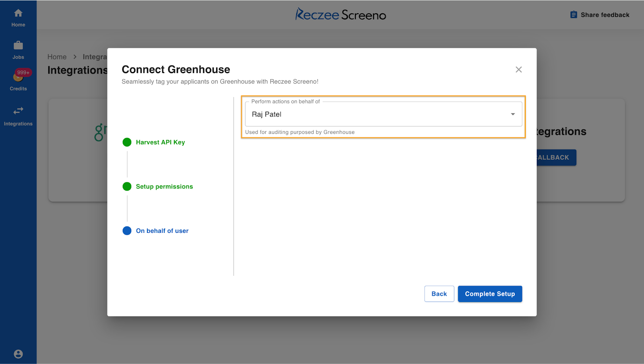Click the 'Seamlessly tag your applicants' subtitle
644x364 pixels.
(x=220, y=82)
